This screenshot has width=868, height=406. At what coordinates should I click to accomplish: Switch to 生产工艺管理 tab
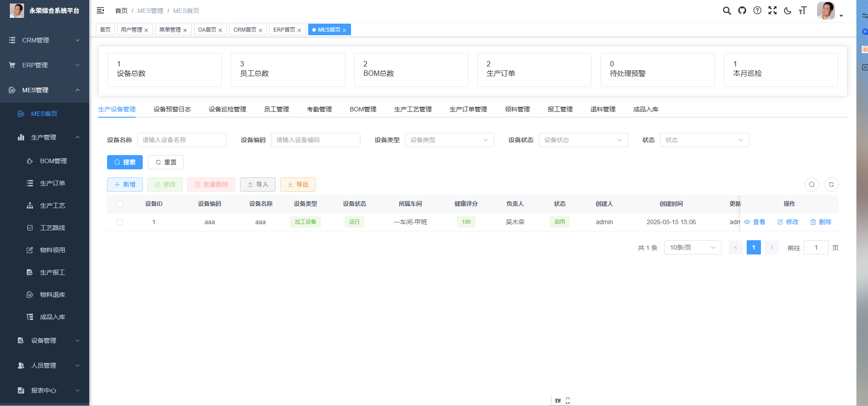(413, 109)
